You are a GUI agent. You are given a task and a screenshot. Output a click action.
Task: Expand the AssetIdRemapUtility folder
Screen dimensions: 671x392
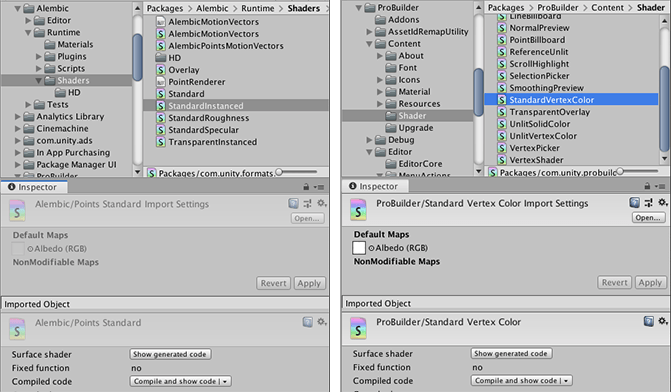369,32
